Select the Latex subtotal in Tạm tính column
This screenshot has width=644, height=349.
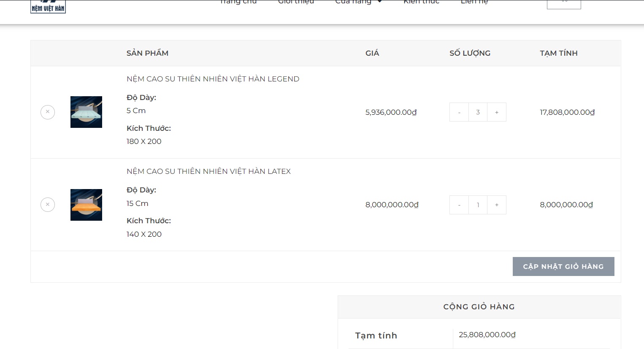[x=566, y=205]
